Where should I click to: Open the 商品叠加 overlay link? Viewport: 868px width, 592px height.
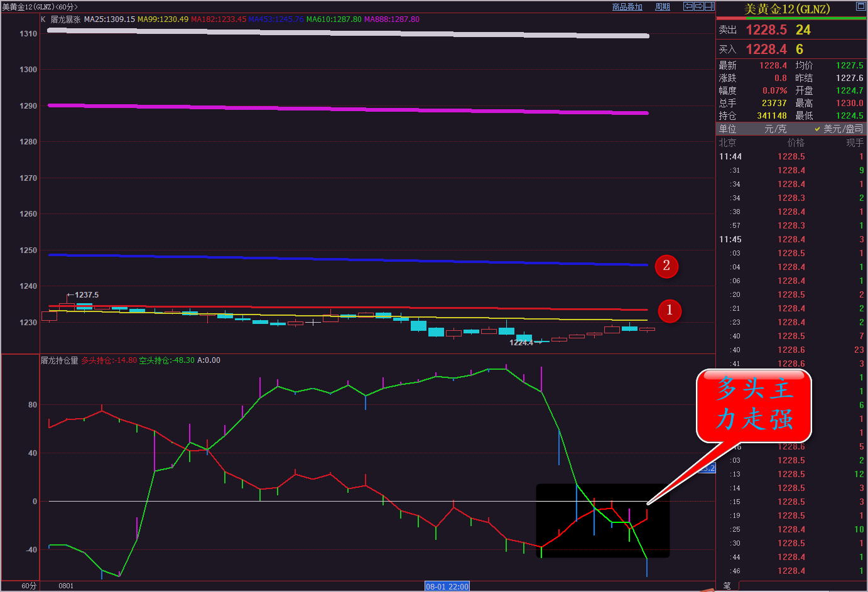pos(627,7)
